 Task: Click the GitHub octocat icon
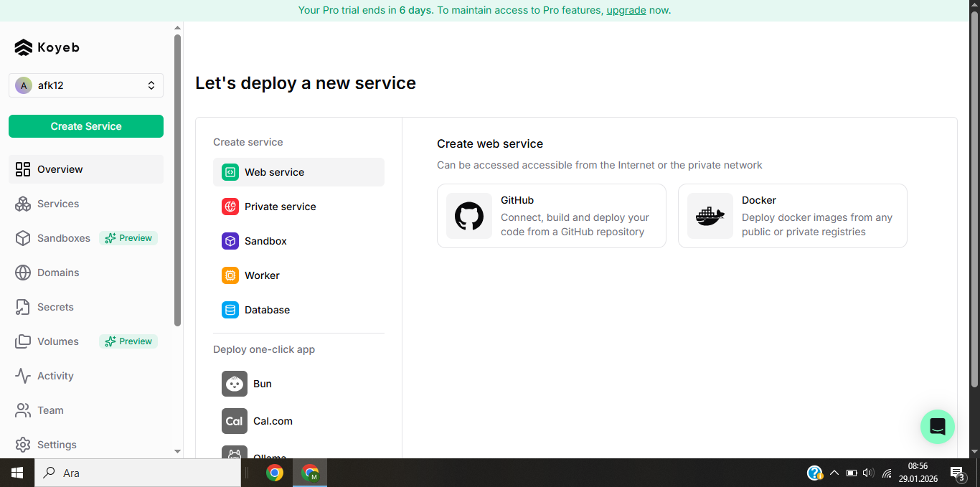469,216
